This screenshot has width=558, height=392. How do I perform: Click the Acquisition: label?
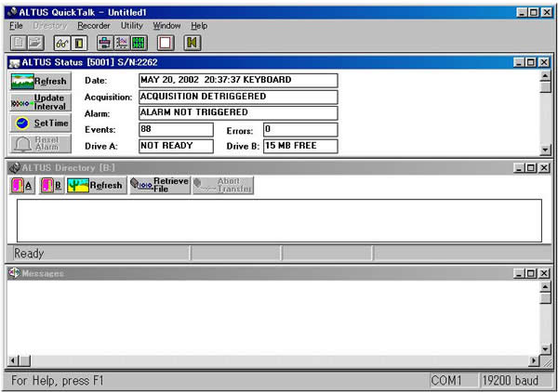pyautogui.click(x=108, y=97)
